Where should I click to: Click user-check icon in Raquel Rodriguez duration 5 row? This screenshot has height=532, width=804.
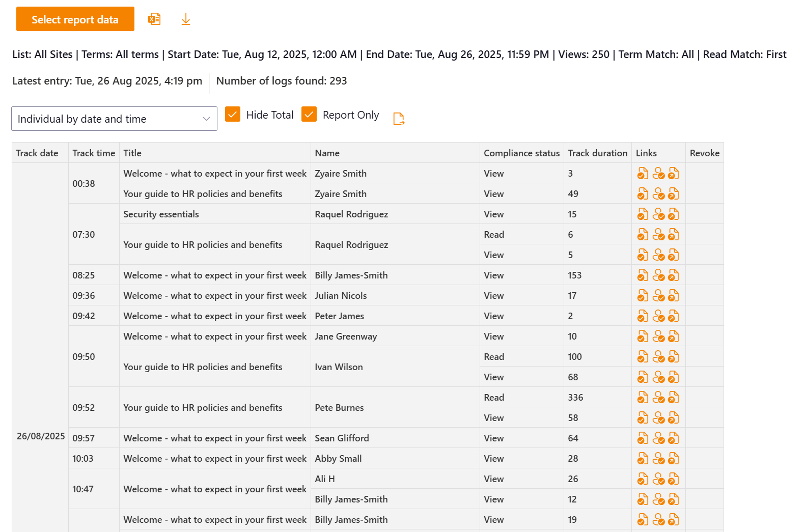tap(658, 255)
